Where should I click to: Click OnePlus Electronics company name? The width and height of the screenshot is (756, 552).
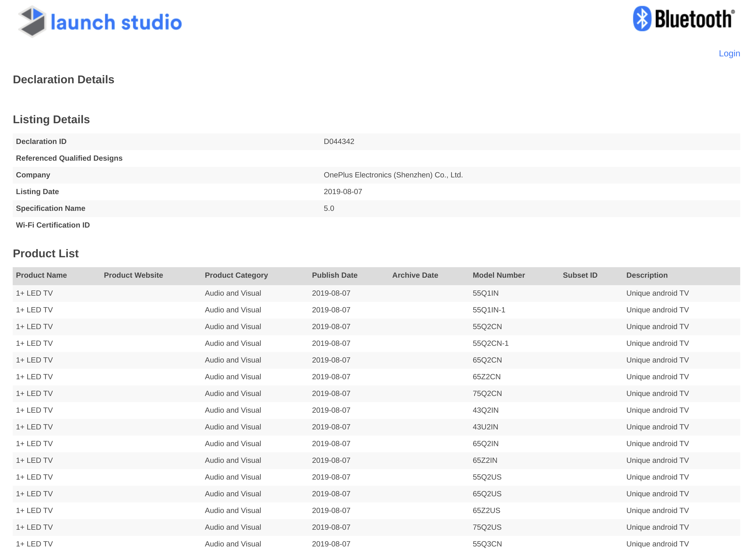coord(393,175)
